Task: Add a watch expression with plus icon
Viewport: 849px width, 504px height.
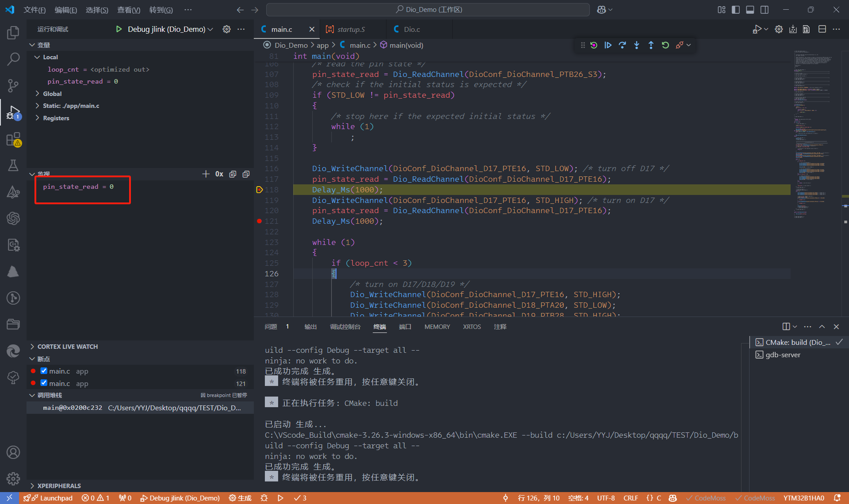Action: pyautogui.click(x=206, y=174)
